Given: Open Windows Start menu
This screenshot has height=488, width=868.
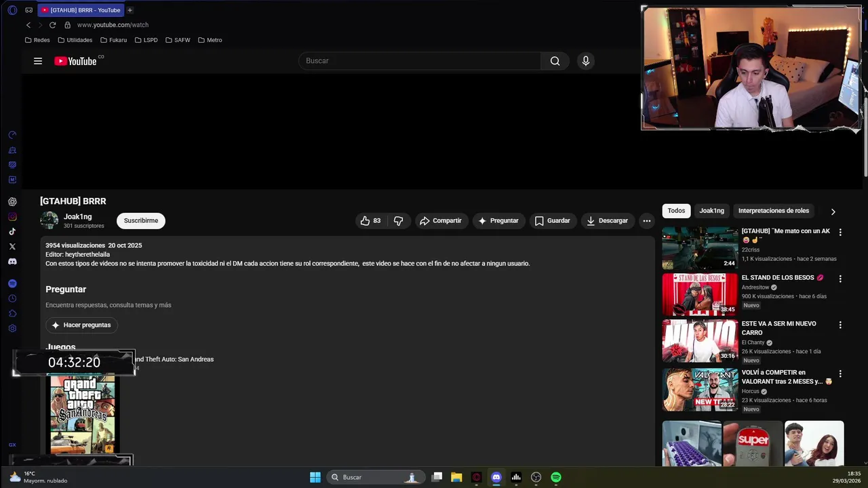Looking at the screenshot, I should point(315,477).
